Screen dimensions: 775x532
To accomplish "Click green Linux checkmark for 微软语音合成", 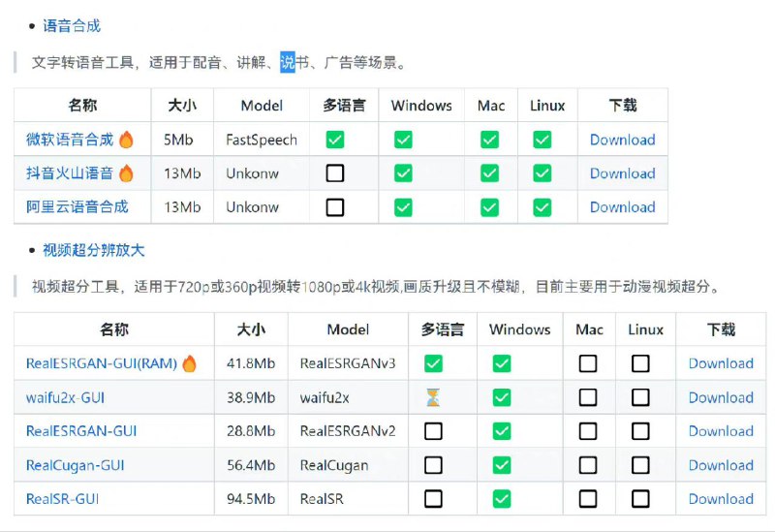I will tap(542, 140).
